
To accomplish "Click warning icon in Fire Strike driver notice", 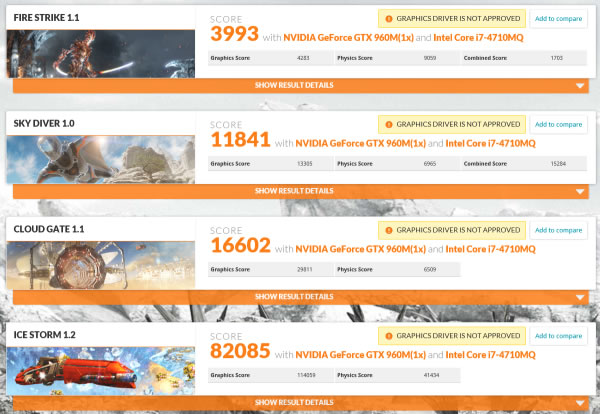I will click(388, 19).
